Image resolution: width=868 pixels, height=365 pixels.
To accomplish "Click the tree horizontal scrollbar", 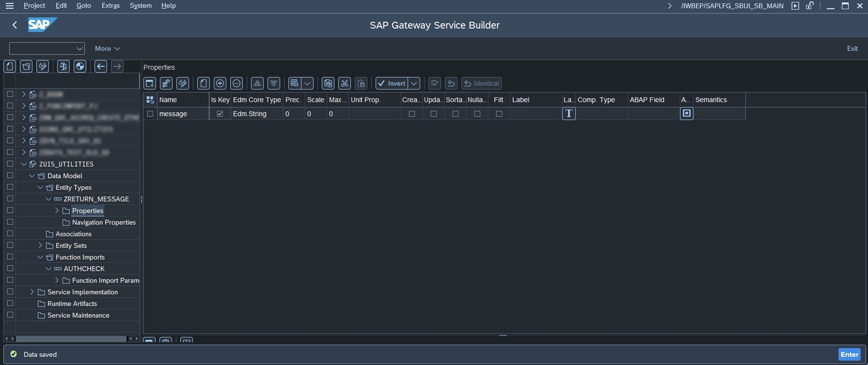I will [x=71, y=339].
